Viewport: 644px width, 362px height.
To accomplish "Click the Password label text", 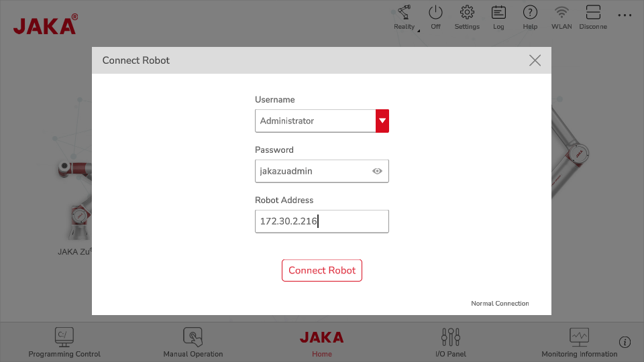I will point(274,149).
